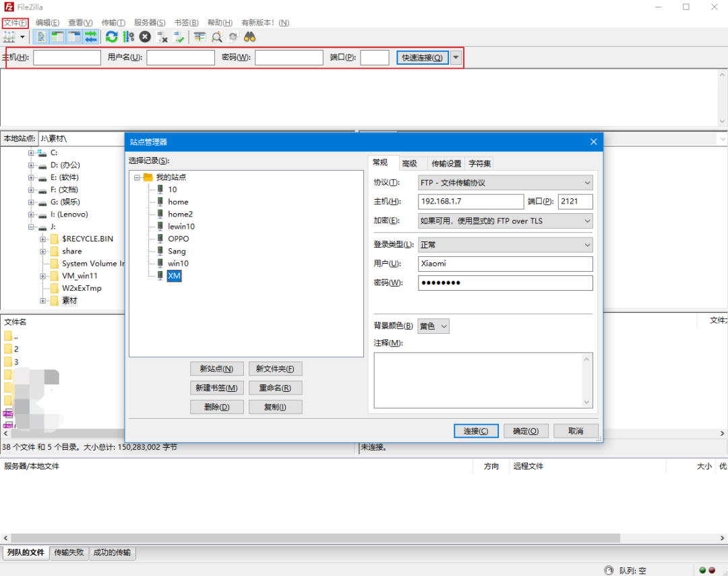Select the home2 site server icon

(160, 214)
